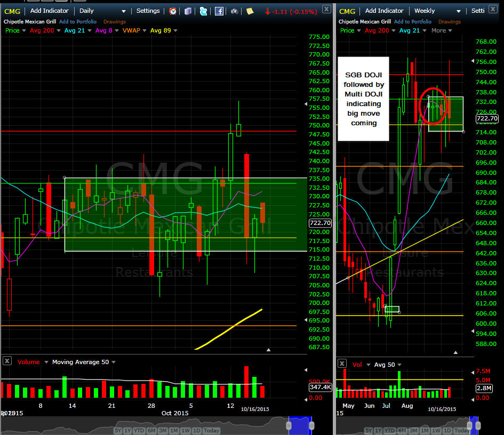Image resolution: width=504 pixels, height=435 pixels.
Task: Click Weekly price axis arrow near 756.00
Action: (473, 61)
